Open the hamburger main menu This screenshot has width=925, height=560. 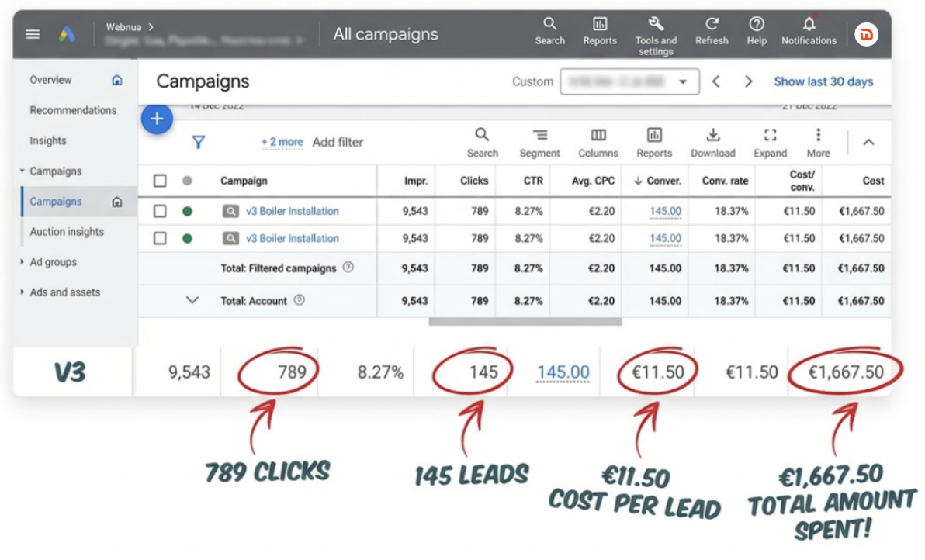click(x=33, y=34)
